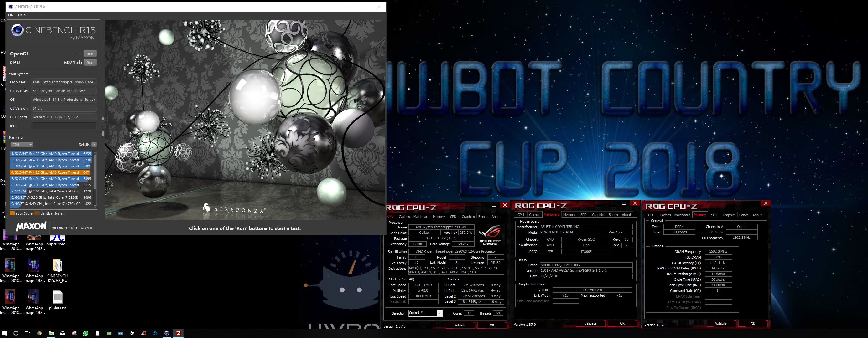The image size is (868, 338).
Task: Click OK in the Memory CPU-Z window
Action: point(753,324)
